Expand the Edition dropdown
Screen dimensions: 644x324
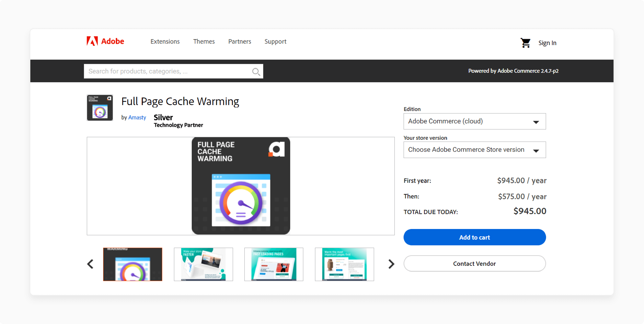click(475, 121)
